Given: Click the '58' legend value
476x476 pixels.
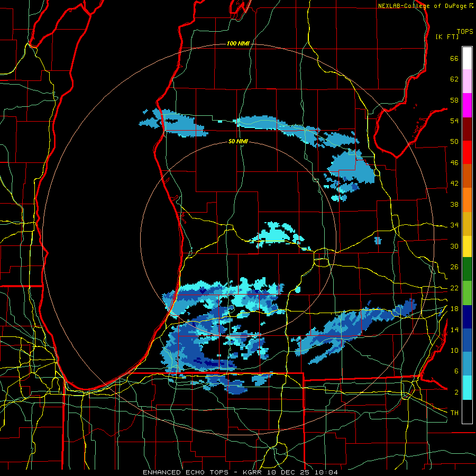Looking at the screenshot, I should coord(454,100).
